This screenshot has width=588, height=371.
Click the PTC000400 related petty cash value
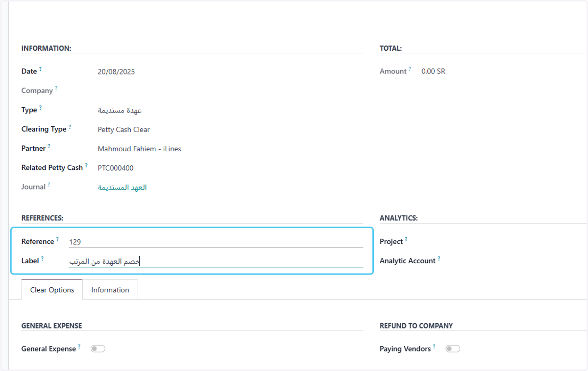[x=116, y=168]
